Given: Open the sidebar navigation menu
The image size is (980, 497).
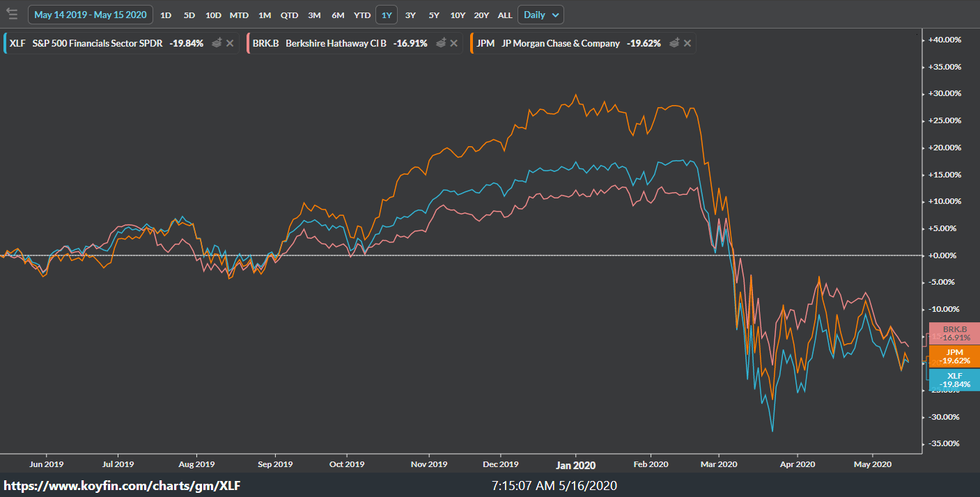Looking at the screenshot, I should click(x=12, y=14).
